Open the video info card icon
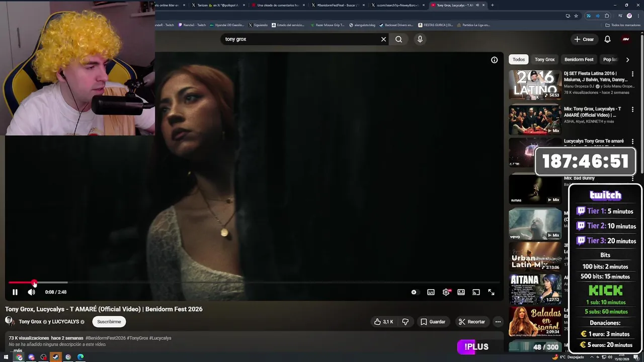The width and height of the screenshot is (644, 362). point(495,60)
